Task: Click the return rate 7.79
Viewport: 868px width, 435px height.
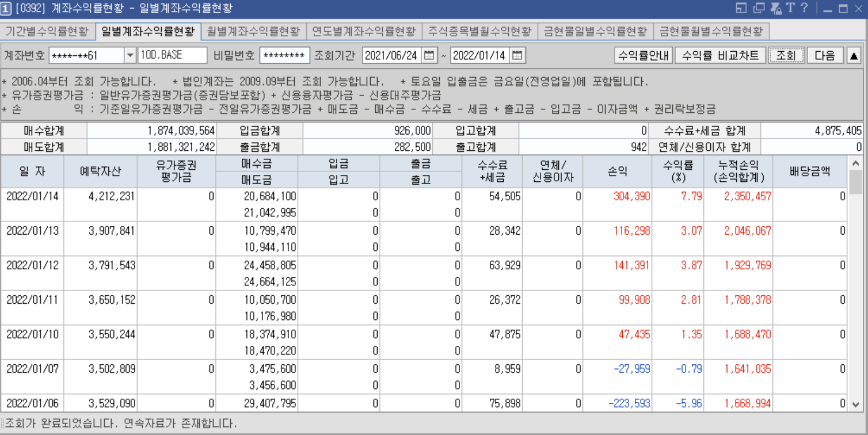Action: [692, 196]
